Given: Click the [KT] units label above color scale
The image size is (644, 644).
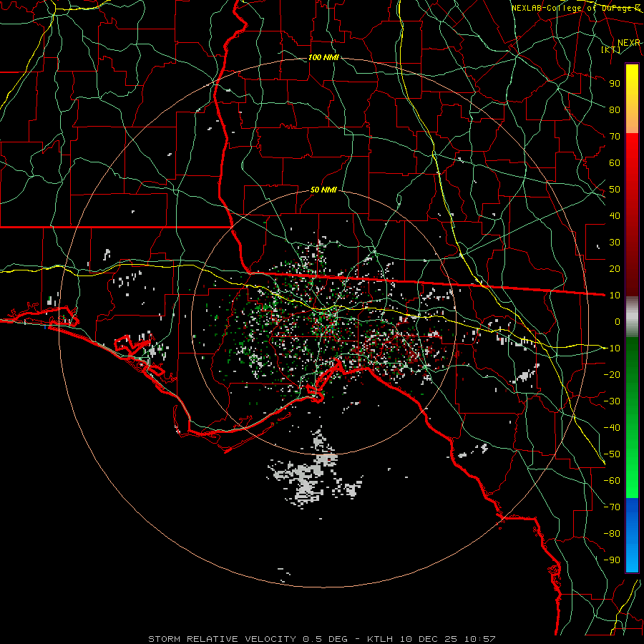Looking at the screenshot, I should click(611, 50).
